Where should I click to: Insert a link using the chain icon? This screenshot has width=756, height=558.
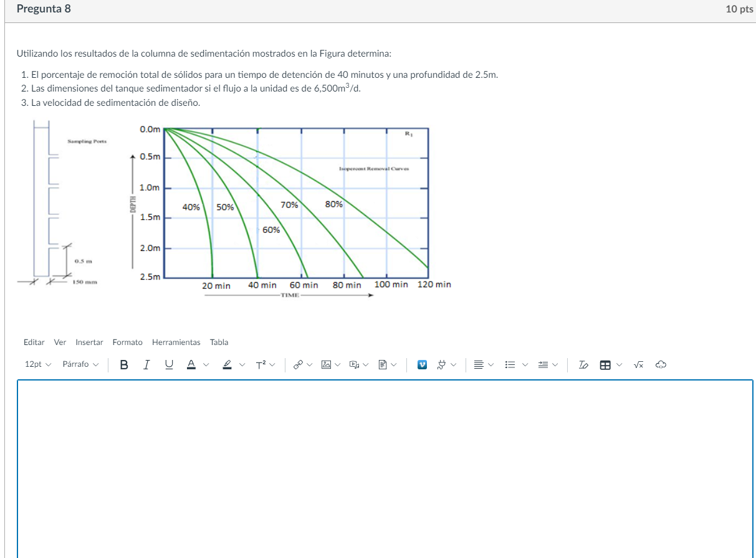[x=298, y=364]
